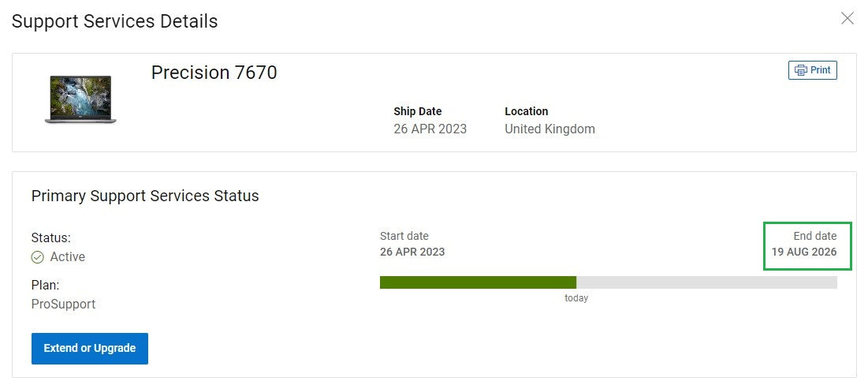Screen dimensions: 868x385
Task: Click the Primary Support Services Status heading
Action: [x=145, y=196]
